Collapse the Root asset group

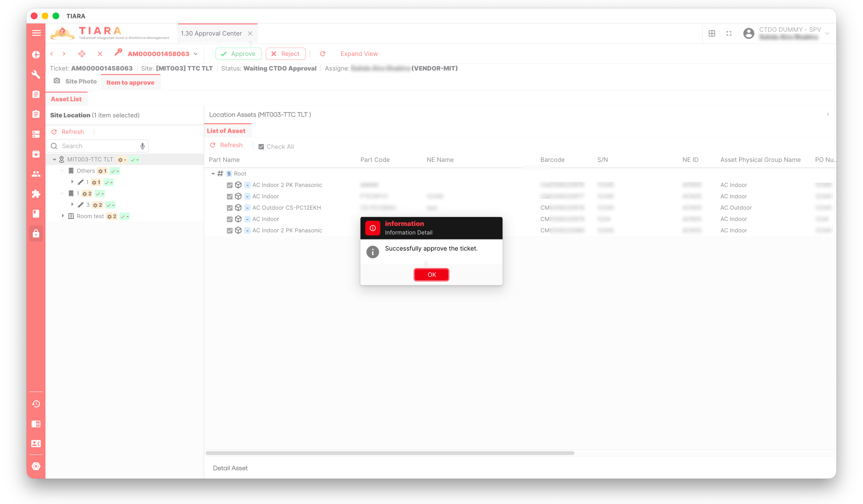(x=213, y=174)
